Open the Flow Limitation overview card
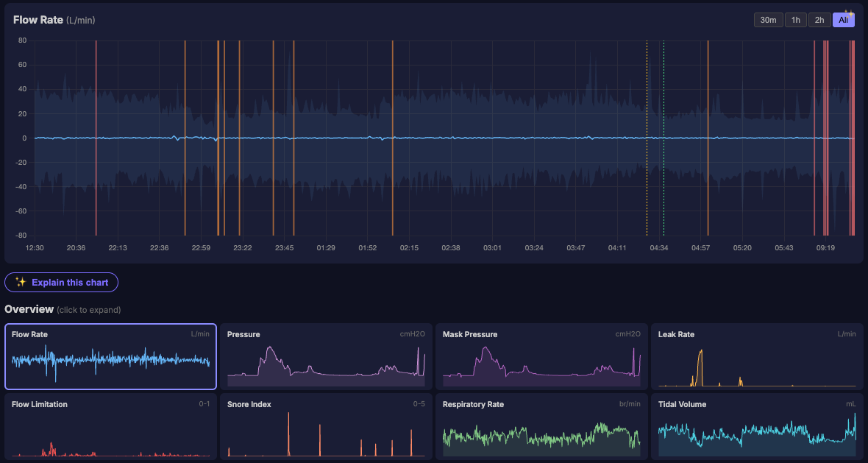This screenshot has height=463, width=868. point(110,426)
